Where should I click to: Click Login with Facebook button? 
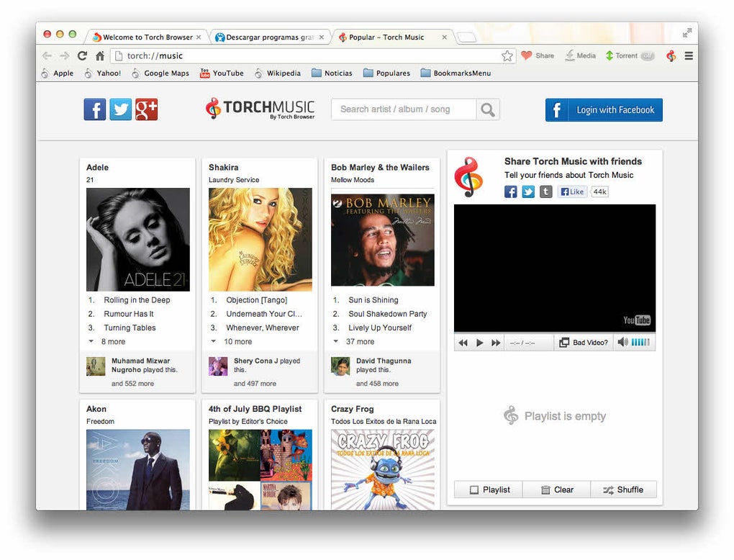point(604,110)
